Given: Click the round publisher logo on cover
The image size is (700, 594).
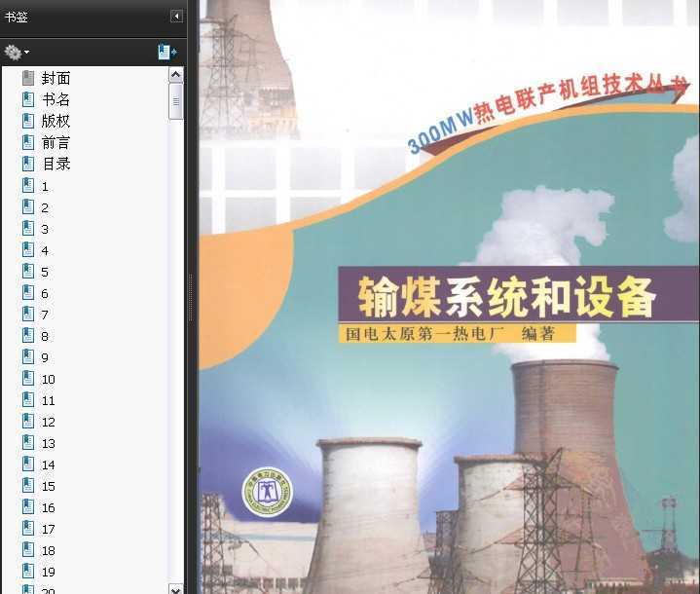Looking at the screenshot, I should pyautogui.click(x=267, y=492).
